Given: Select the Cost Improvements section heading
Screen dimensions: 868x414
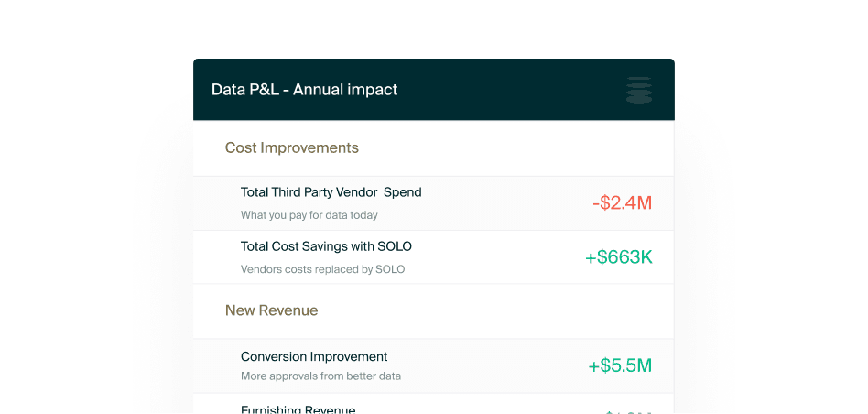Looking at the screenshot, I should (x=291, y=147).
